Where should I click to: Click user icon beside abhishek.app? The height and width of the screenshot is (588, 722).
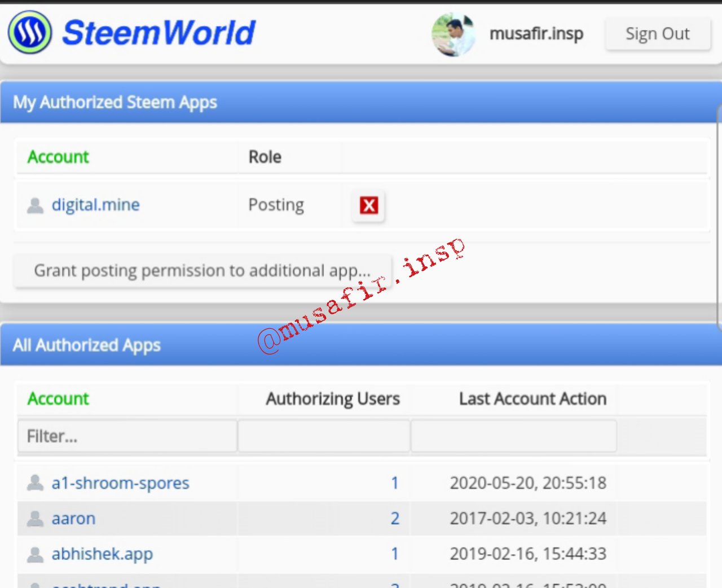click(35, 554)
